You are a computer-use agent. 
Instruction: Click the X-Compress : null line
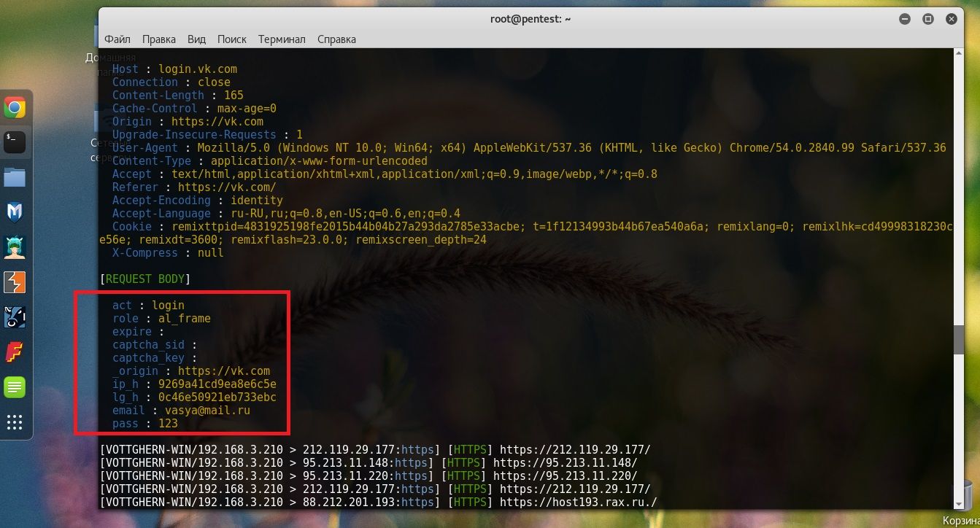168,253
